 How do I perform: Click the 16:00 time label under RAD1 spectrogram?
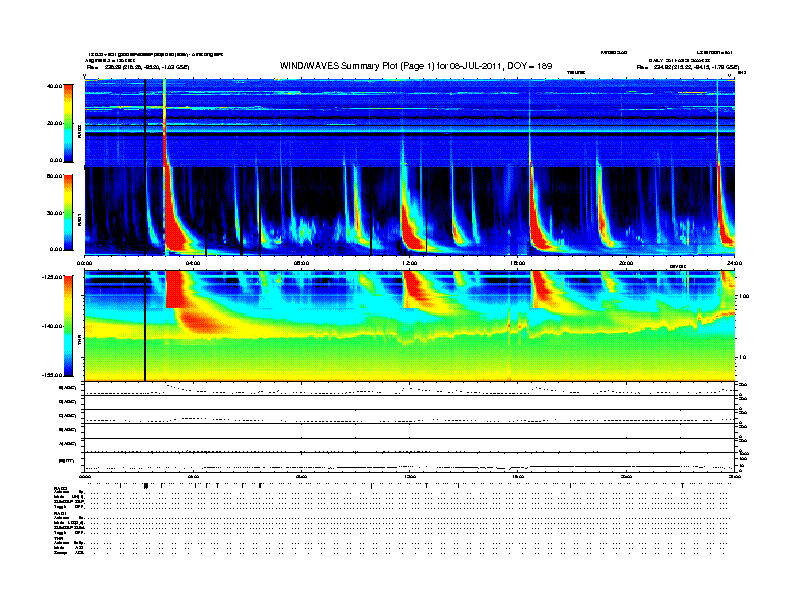pos(518,263)
